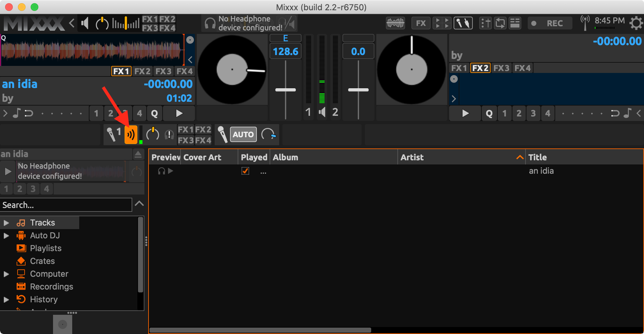This screenshot has height=334, width=644.
Task: Expand the Auto DJ tree item
Action: (x=6, y=235)
